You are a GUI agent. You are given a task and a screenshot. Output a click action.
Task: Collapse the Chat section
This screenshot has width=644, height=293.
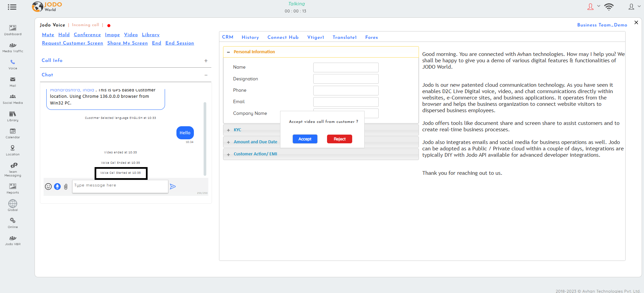(x=206, y=75)
